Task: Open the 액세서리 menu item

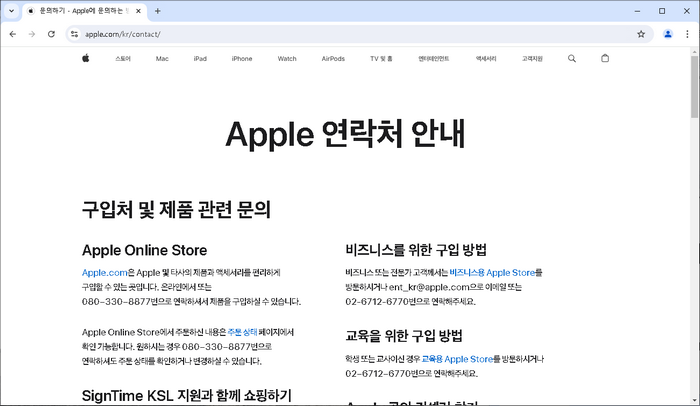Action: coord(486,59)
